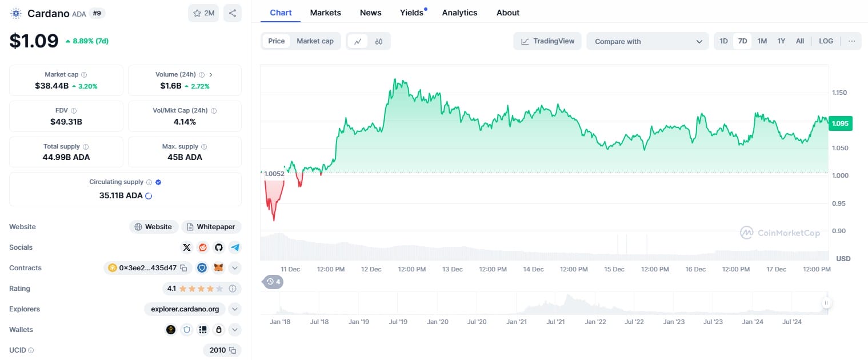Open the Markets tab
This screenshot has width=868, height=360.
(326, 13)
